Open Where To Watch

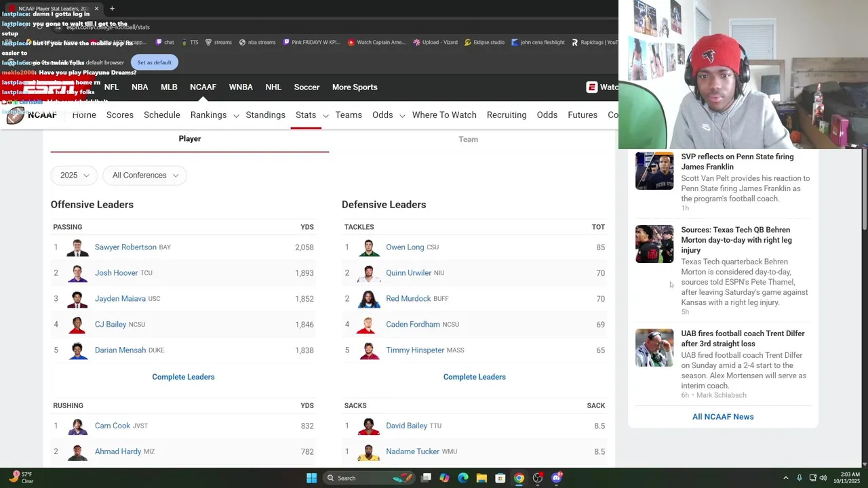tap(444, 115)
